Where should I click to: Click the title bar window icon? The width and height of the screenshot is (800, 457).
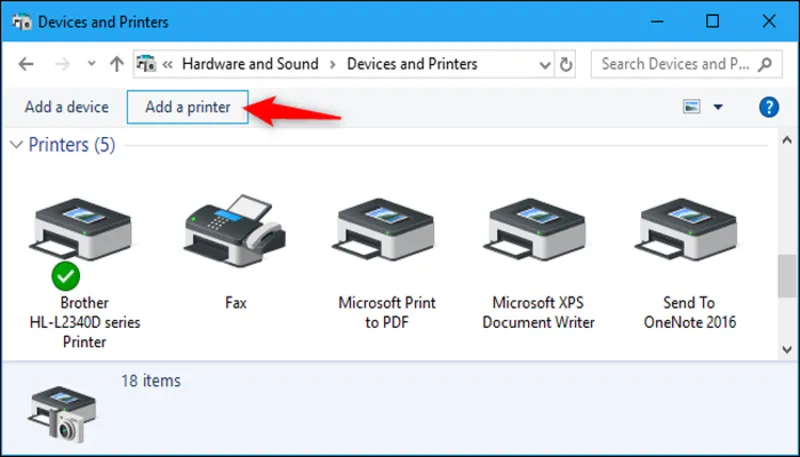[x=21, y=22]
